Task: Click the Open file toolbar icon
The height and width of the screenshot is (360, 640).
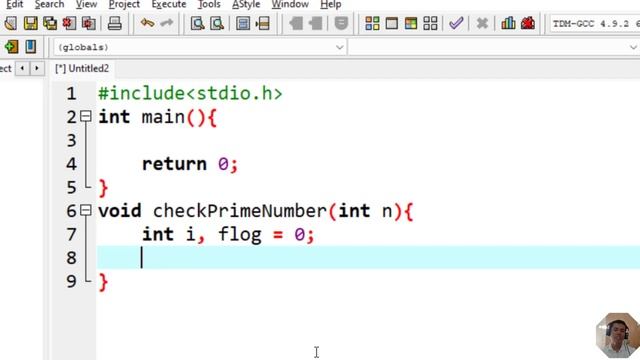Action: (x=10, y=23)
